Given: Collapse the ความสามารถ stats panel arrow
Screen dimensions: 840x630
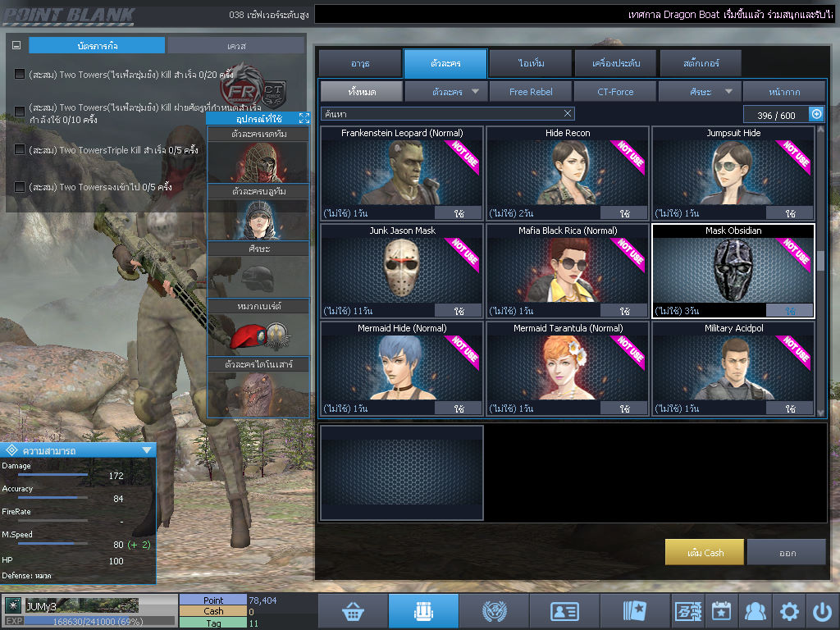Looking at the screenshot, I should [147, 450].
